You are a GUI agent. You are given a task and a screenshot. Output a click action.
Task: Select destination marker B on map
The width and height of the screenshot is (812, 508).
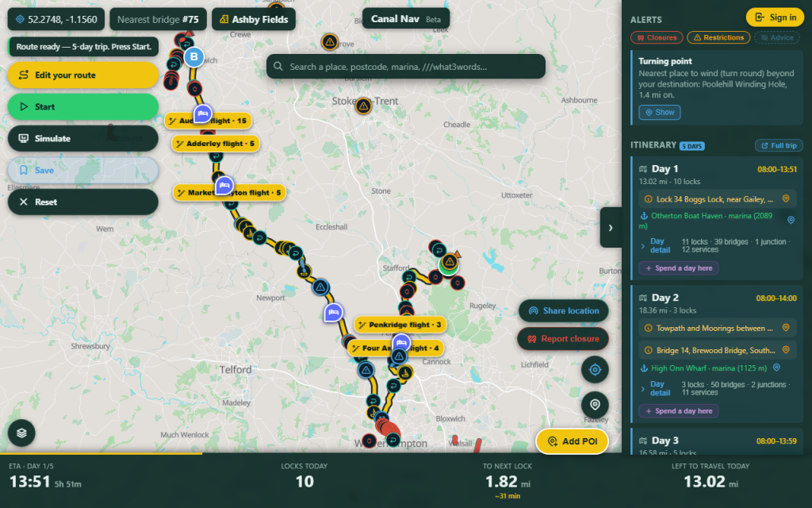click(x=194, y=57)
